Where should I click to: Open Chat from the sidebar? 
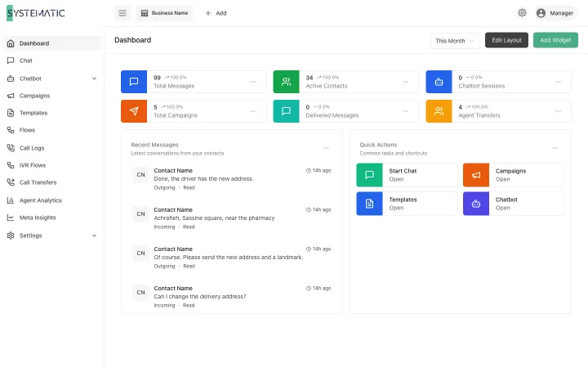tap(52, 61)
